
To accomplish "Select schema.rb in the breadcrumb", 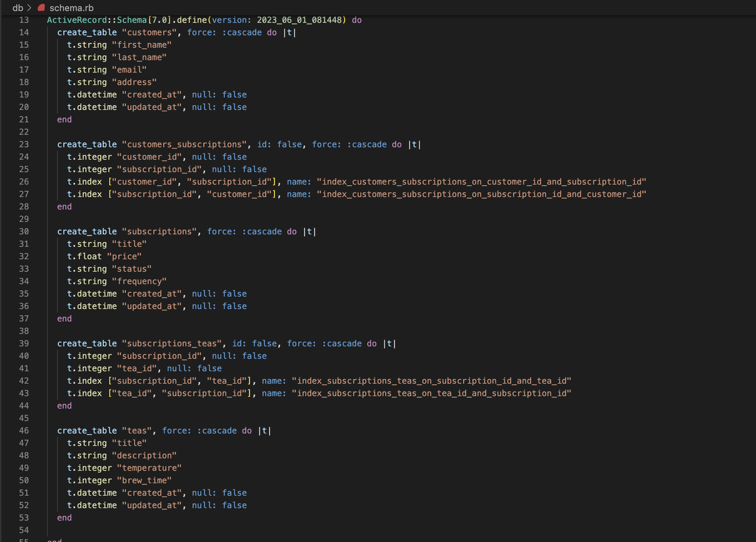I will 71,8.
